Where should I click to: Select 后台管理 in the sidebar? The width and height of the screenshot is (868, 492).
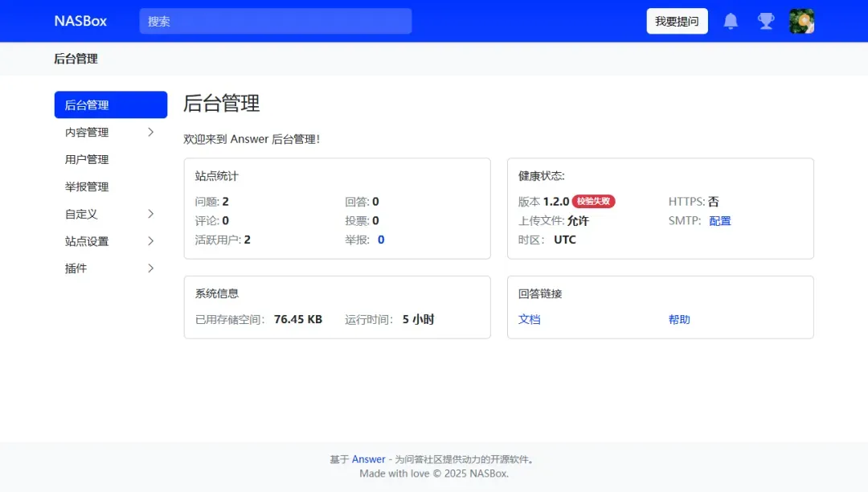tap(111, 105)
